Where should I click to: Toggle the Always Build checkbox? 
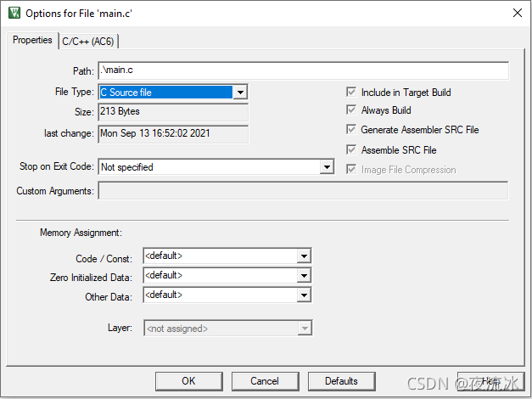click(351, 110)
